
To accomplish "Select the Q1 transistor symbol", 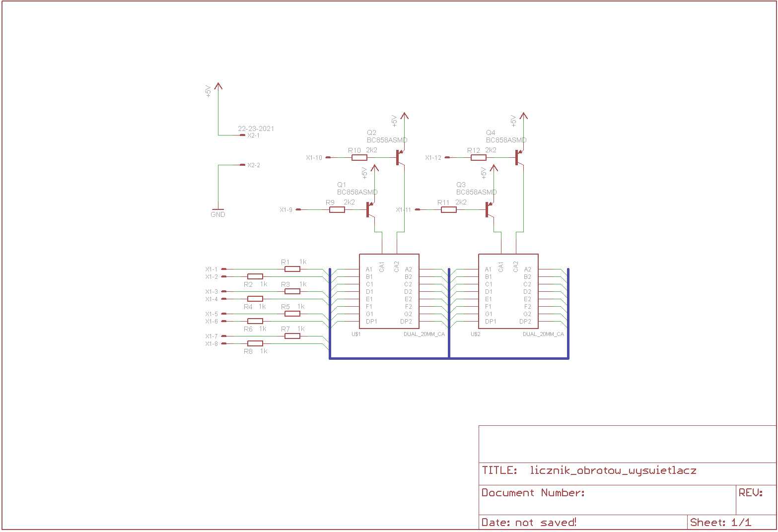I will [370, 209].
